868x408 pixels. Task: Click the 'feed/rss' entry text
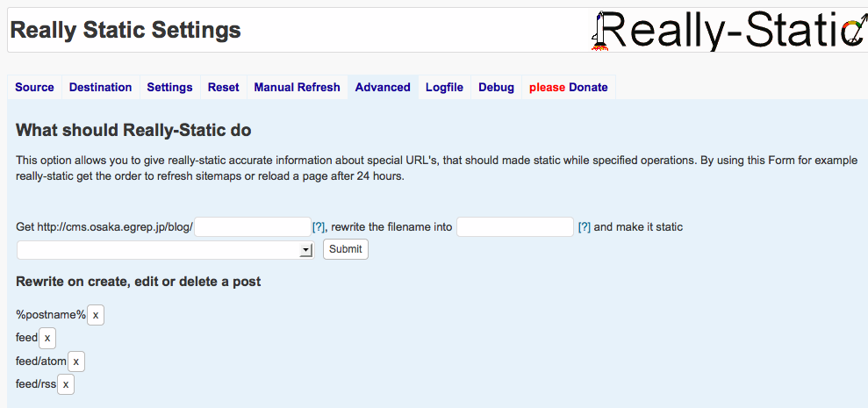pos(36,384)
